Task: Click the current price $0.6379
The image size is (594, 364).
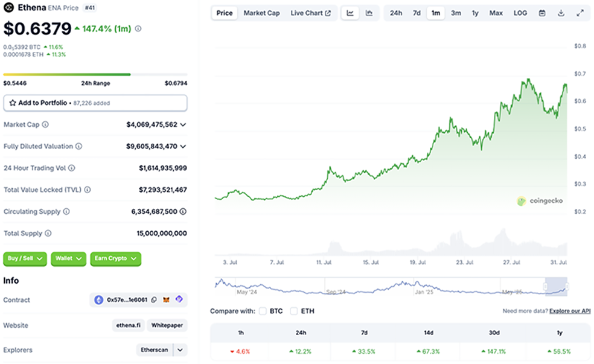Action: point(37,29)
